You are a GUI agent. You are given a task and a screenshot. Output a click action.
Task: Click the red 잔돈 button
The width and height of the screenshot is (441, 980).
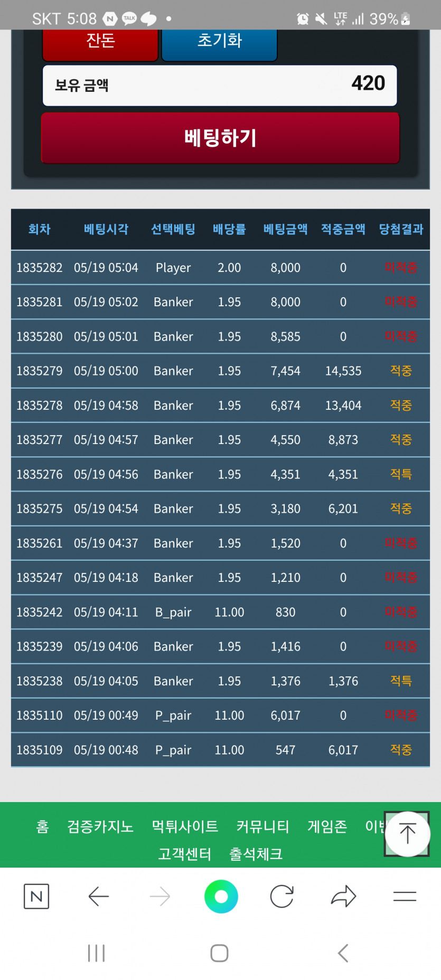point(100,44)
